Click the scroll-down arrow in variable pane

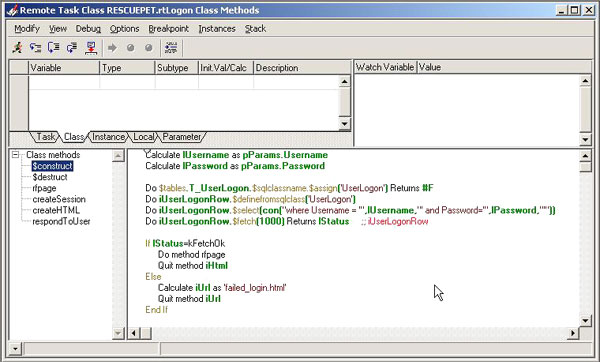(345, 123)
